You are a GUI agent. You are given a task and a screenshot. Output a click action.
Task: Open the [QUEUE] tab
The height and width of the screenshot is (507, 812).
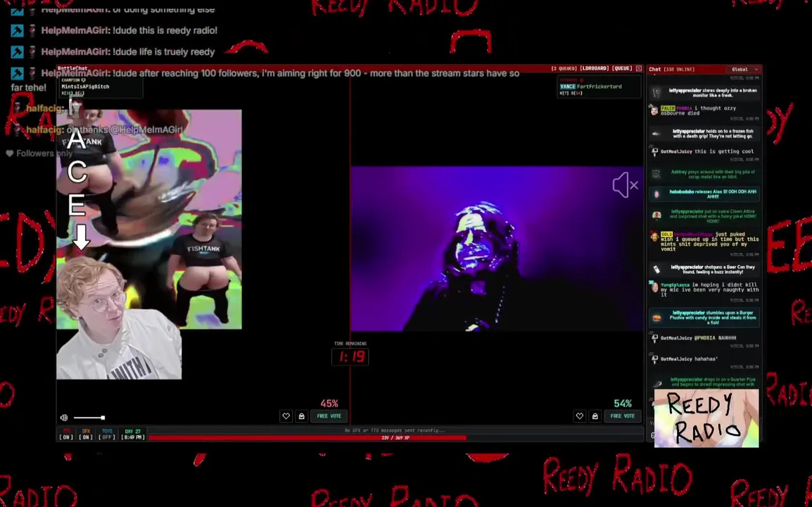pyautogui.click(x=622, y=68)
